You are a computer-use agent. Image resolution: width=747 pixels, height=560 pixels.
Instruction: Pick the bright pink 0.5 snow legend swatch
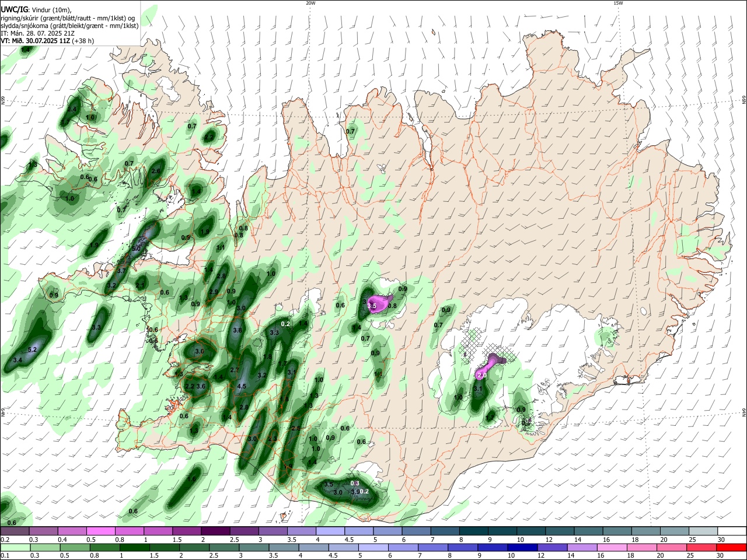tap(101, 531)
